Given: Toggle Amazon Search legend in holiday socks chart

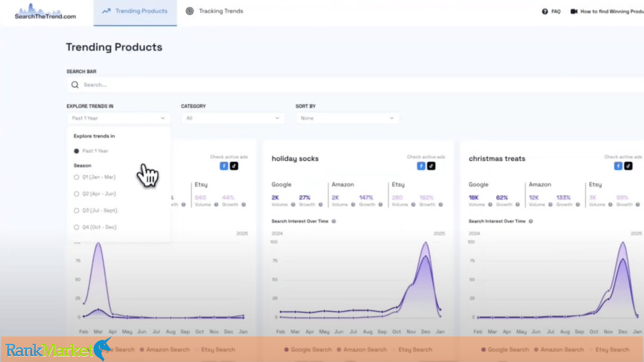Looking at the screenshot, I should tap(362, 350).
